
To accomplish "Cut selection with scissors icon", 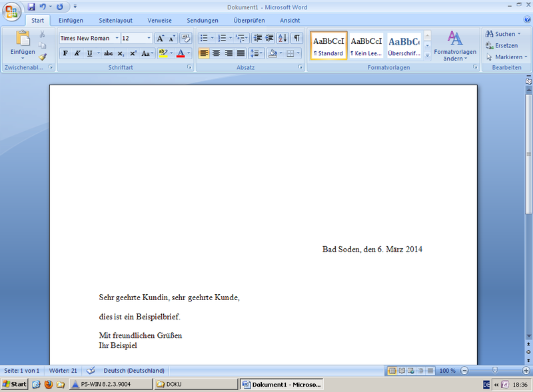I will (x=42, y=34).
